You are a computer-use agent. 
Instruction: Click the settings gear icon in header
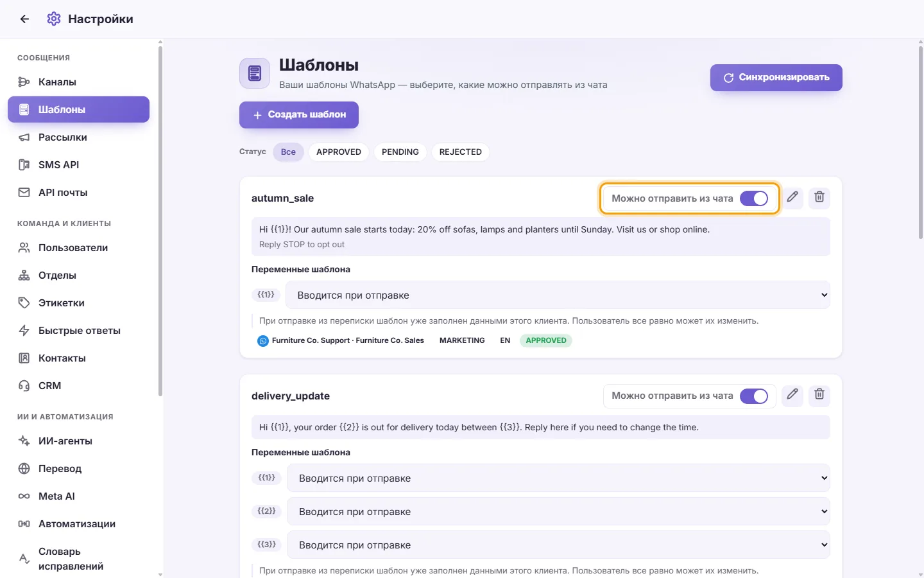(54, 19)
